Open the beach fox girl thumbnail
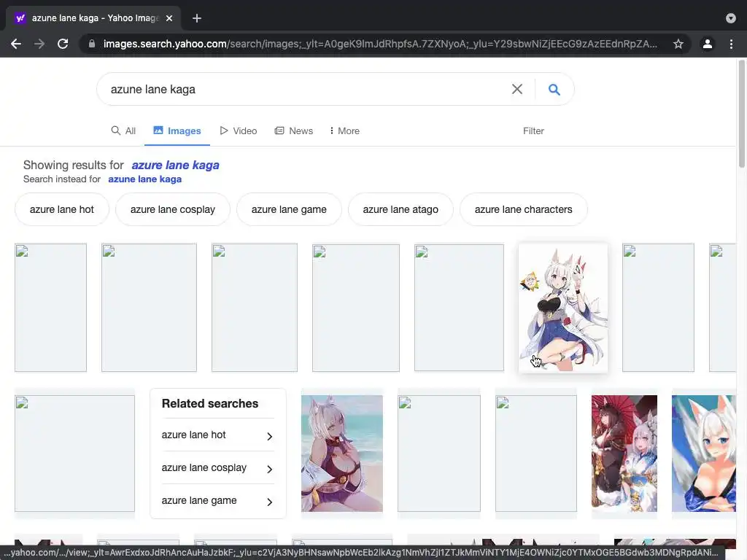Viewport: 747px width, 560px height. coord(342,454)
